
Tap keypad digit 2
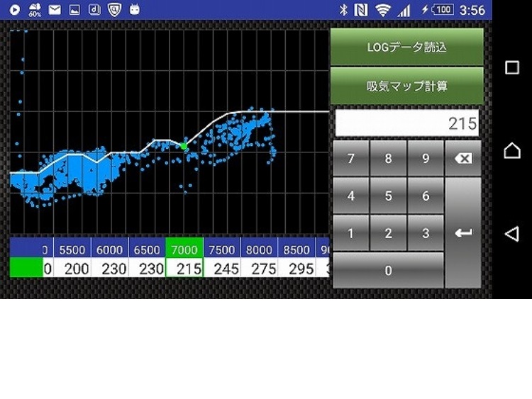coord(389,233)
